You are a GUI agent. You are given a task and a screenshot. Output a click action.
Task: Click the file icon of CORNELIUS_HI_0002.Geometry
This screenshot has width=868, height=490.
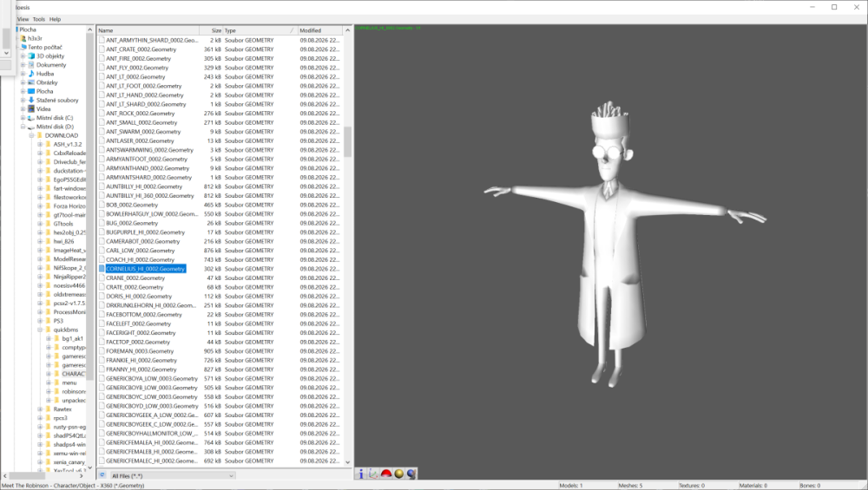(102, 269)
